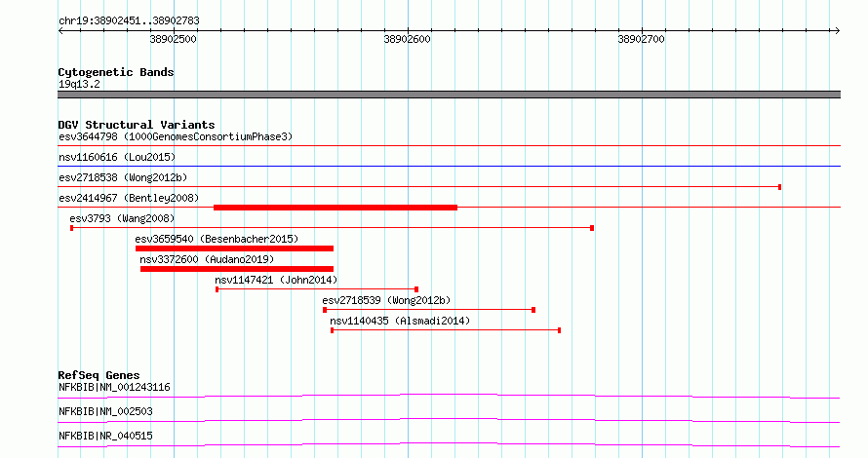Click the esv3793 thin red span line
The width and height of the screenshot is (868, 458).
[333, 228]
